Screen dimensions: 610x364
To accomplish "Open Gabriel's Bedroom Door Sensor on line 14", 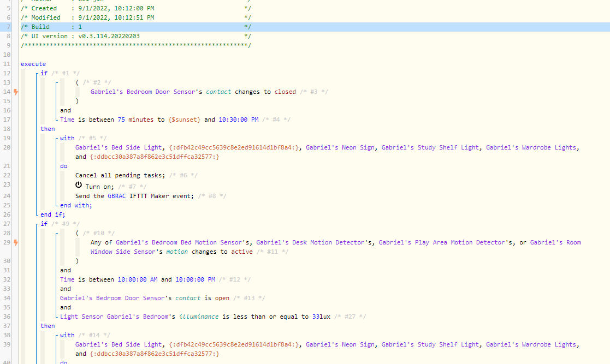I will pyautogui.click(x=143, y=92).
